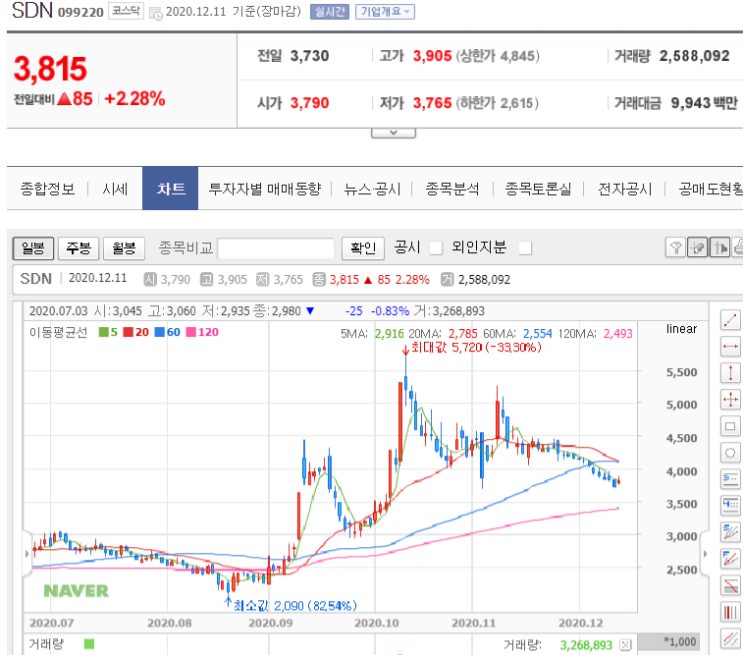Screen dimensions: 743x655
Task: Close the 거래량 volume indicator
Action: (x=625, y=645)
